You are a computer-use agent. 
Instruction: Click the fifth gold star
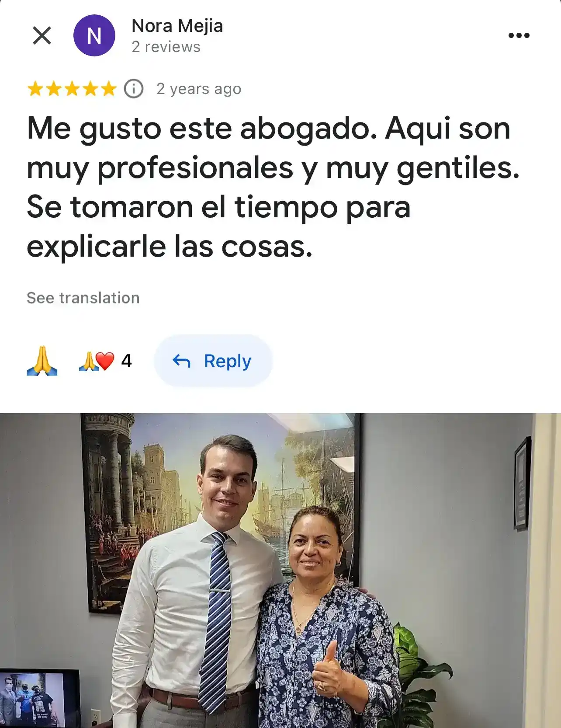point(109,89)
